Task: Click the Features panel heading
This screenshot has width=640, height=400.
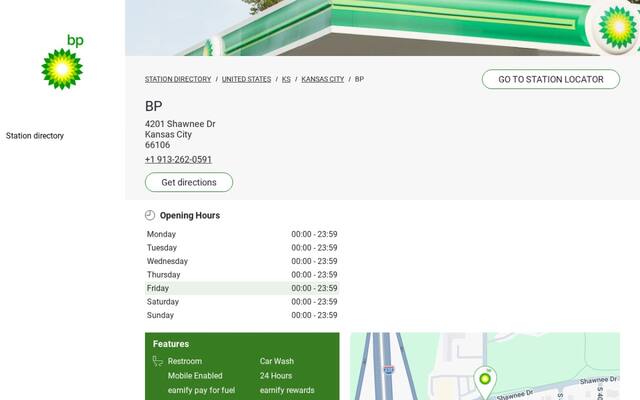Action: point(171,344)
